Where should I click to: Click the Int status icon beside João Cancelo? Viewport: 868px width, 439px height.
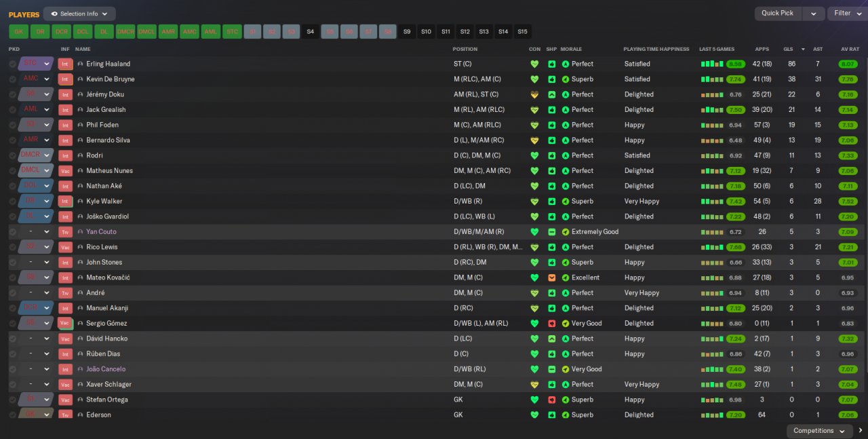click(x=65, y=369)
